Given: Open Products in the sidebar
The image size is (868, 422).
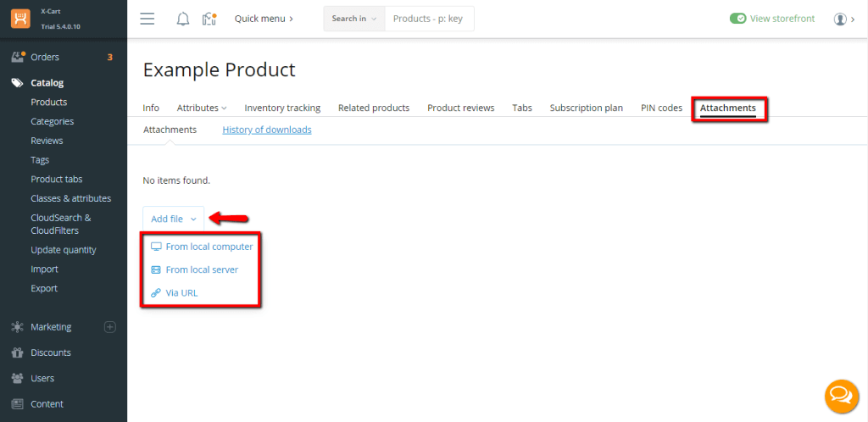Looking at the screenshot, I should (48, 102).
